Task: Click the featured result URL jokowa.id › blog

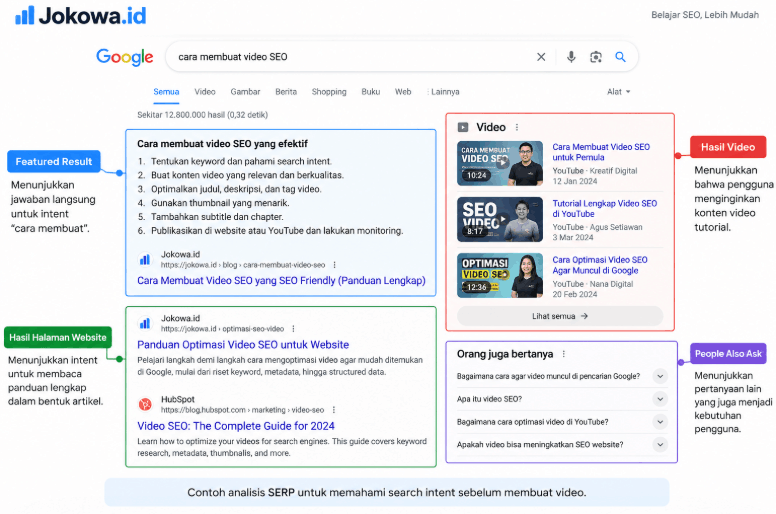Action: click(x=243, y=265)
